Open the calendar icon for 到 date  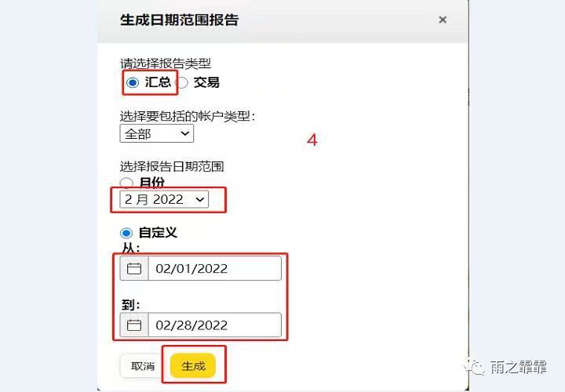134,325
